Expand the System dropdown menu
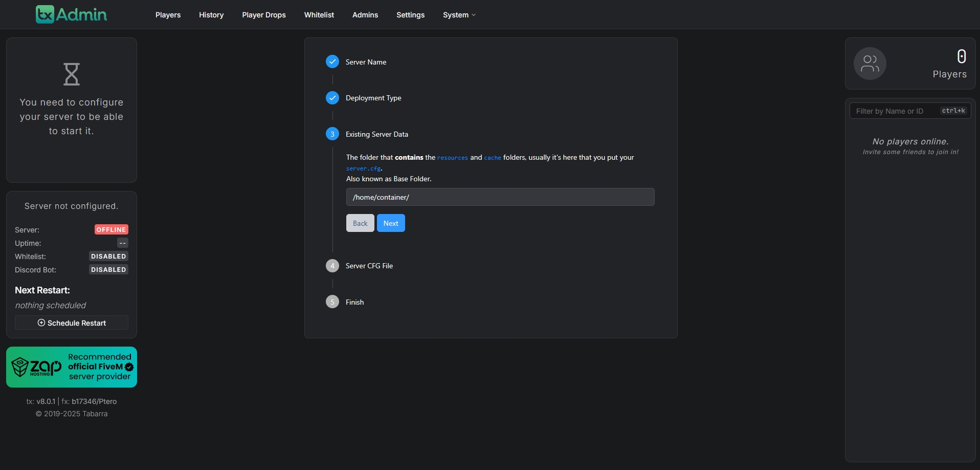Image resolution: width=980 pixels, height=470 pixels. tap(459, 15)
